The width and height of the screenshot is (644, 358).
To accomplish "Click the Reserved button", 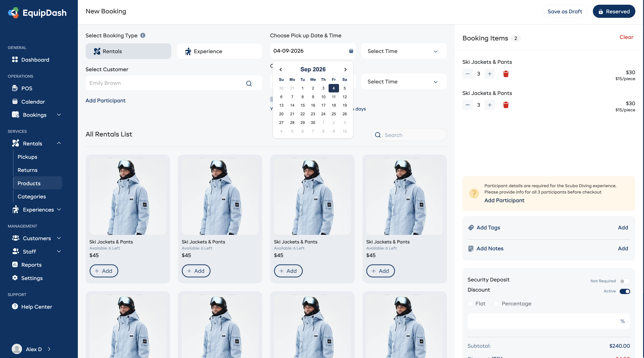I will (x=614, y=12).
